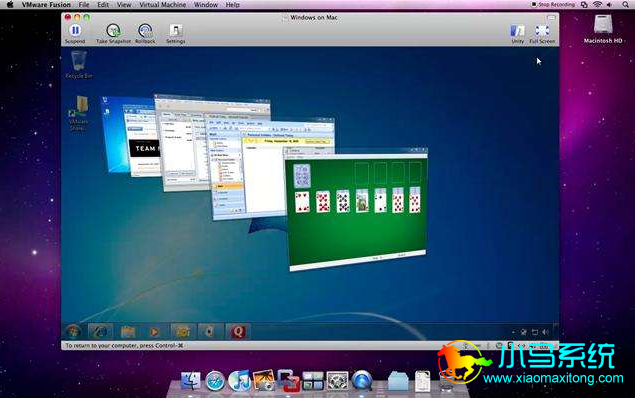Open the Window menu
Screen dimensions: 635x398
pos(206,5)
